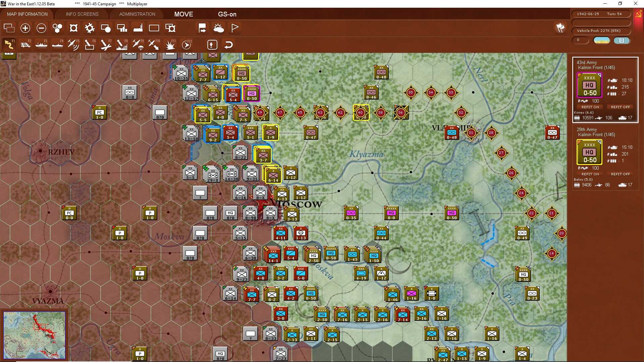Click the counter with gear icon
The width and height of the screenshot is (644, 362).
tap(170, 28)
